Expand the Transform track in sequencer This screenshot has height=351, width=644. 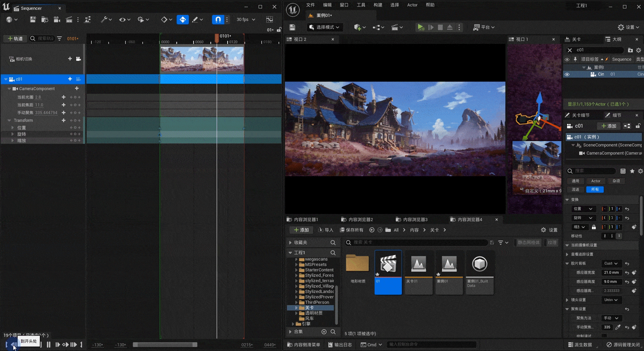(9, 120)
